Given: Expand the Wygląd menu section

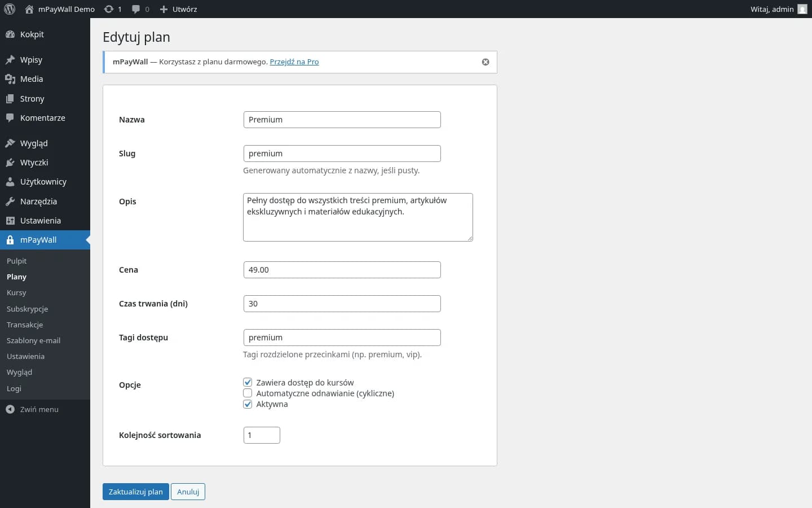Looking at the screenshot, I should tap(34, 143).
